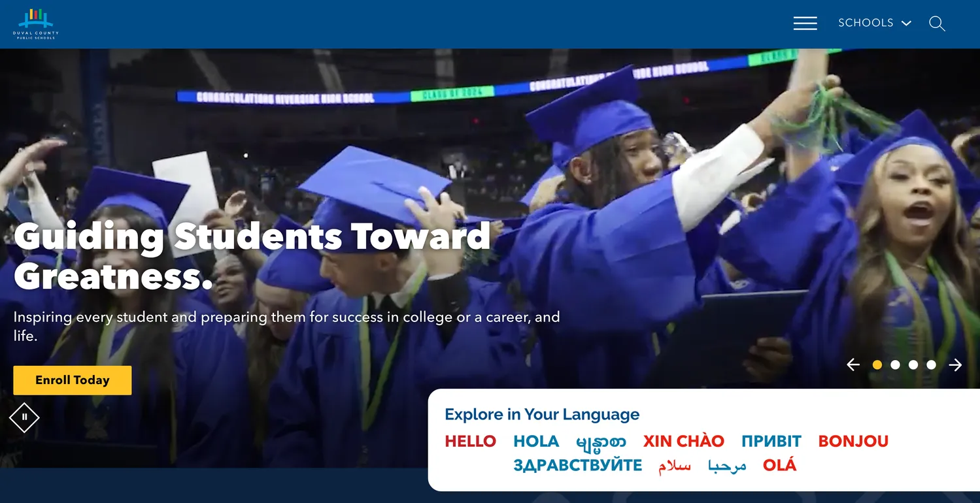Image resolution: width=980 pixels, height=503 pixels.
Task: Select ПРИВІТ Ukrainian language option
Action: point(771,442)
